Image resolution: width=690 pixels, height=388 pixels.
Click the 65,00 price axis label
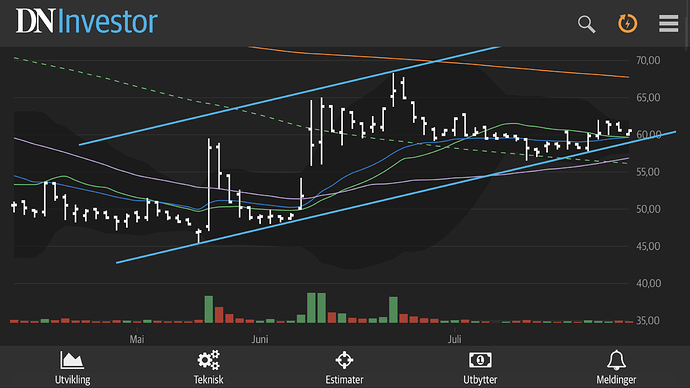pyautogui.click(x=648, y=98)
